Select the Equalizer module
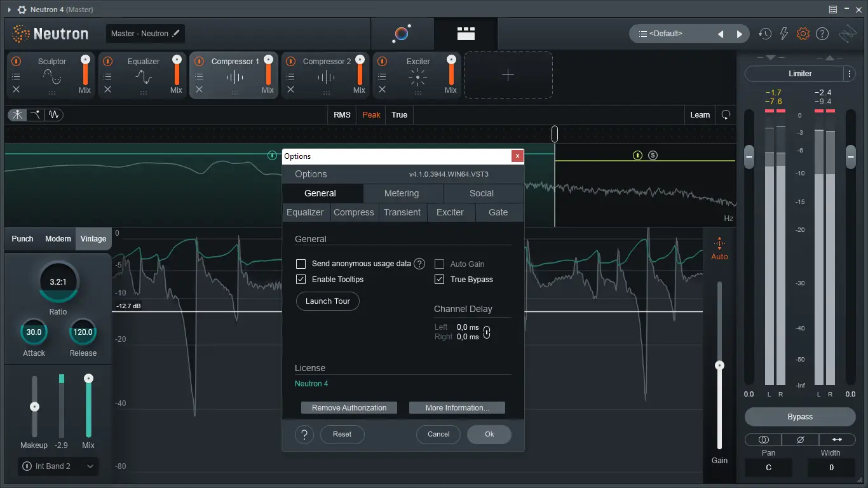Viewport: 868px width, 488px height. click(x=143, y=62)
